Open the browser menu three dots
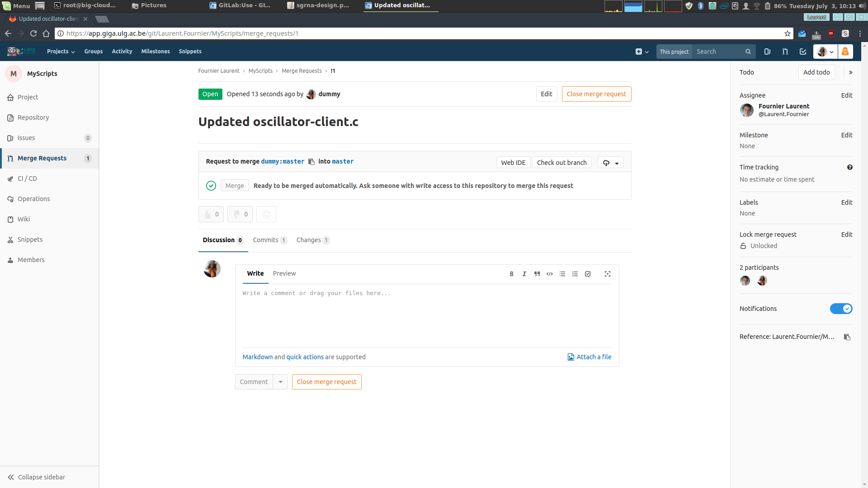This screenshot has width=868, height=488. point(860,33)
